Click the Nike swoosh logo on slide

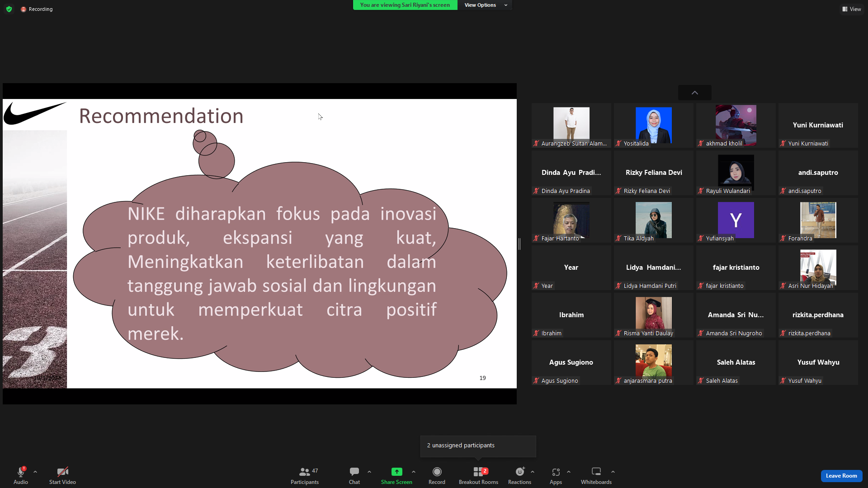tap(34, 113)
